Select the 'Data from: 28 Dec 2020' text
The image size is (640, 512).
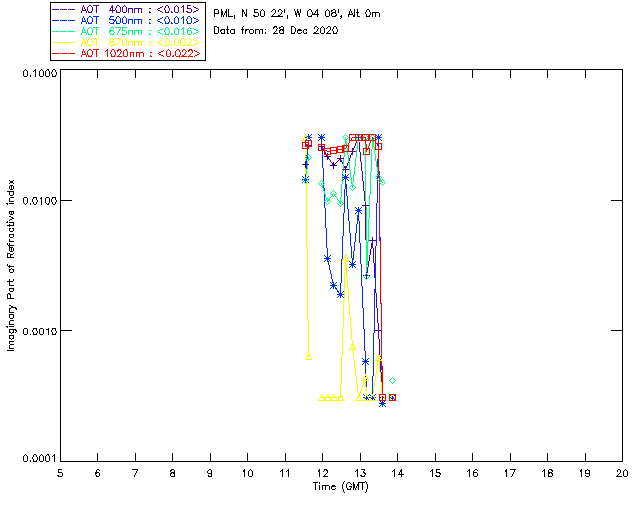click(x=276, y=31)
